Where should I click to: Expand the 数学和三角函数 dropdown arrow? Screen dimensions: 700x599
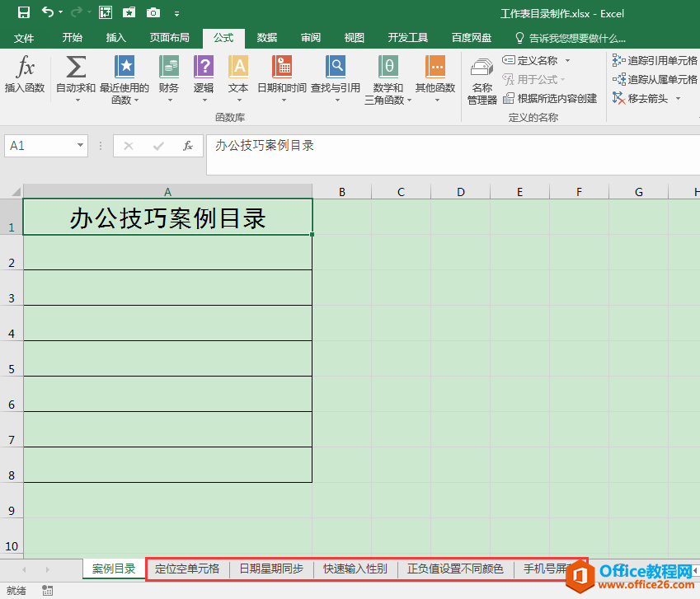pos(410,101)
